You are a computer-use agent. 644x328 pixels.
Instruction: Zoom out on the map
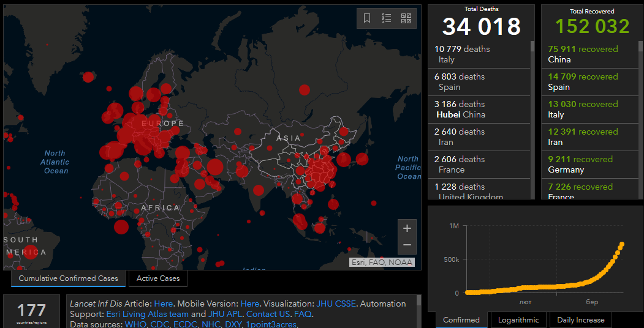pos(407,245)
